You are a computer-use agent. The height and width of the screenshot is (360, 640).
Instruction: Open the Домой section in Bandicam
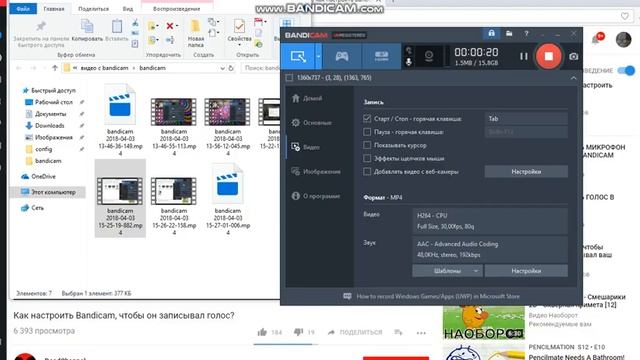point(312,98)
